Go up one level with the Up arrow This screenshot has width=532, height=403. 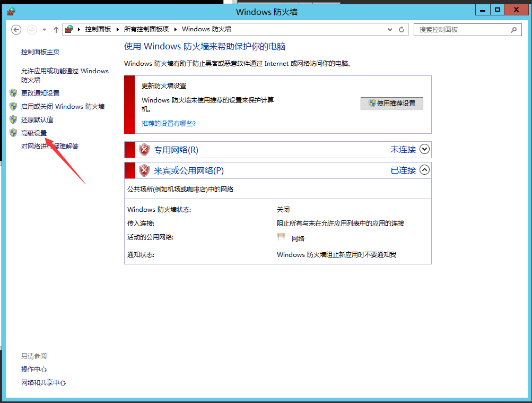tap(56, 30)
